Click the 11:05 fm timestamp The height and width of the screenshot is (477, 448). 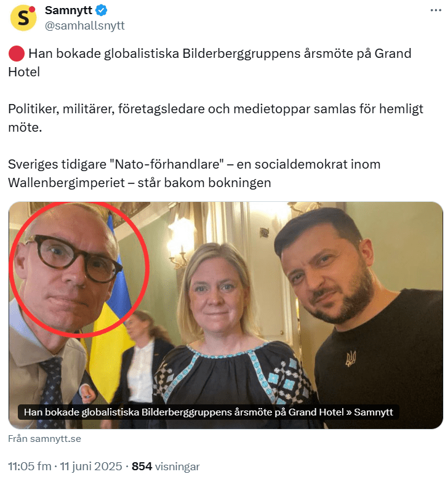30,466
